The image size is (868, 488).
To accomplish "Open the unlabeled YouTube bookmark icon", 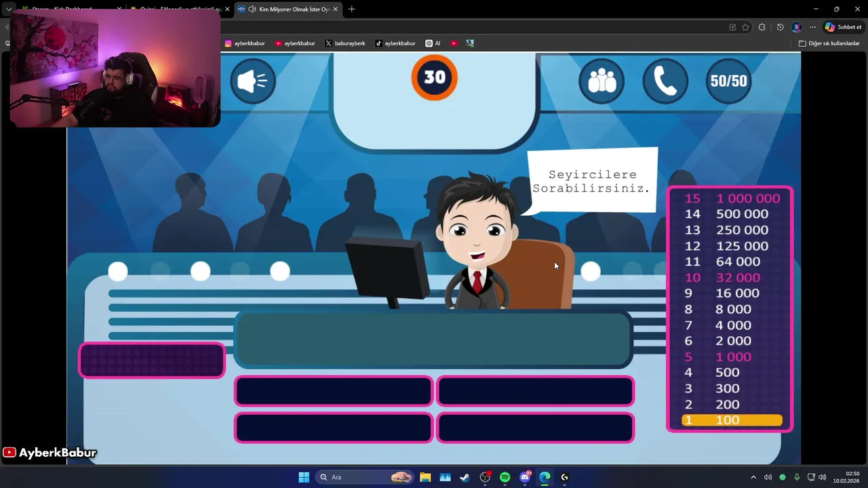I will [454, 43].
